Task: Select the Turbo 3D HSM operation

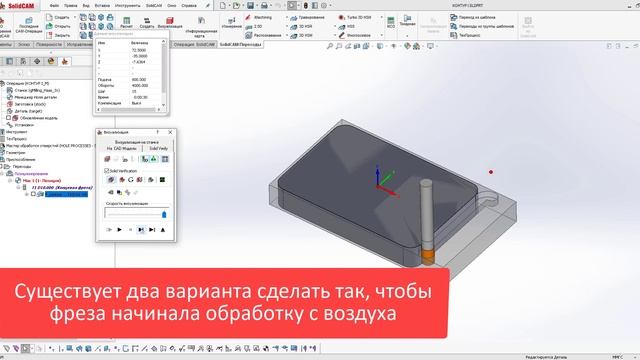Action: [x=355, y=18]
